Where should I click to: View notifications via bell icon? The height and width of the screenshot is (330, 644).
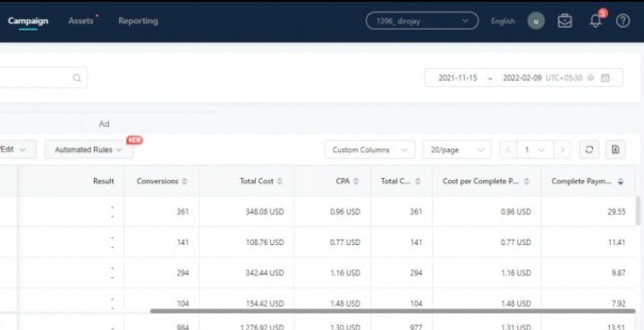[595, 21]
